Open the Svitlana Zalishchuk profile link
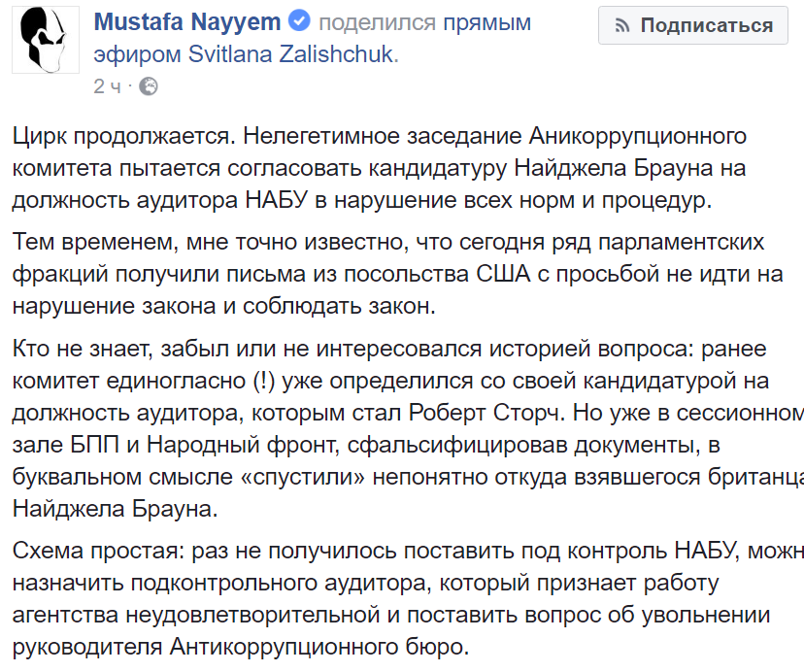 [x=293, y=53]
